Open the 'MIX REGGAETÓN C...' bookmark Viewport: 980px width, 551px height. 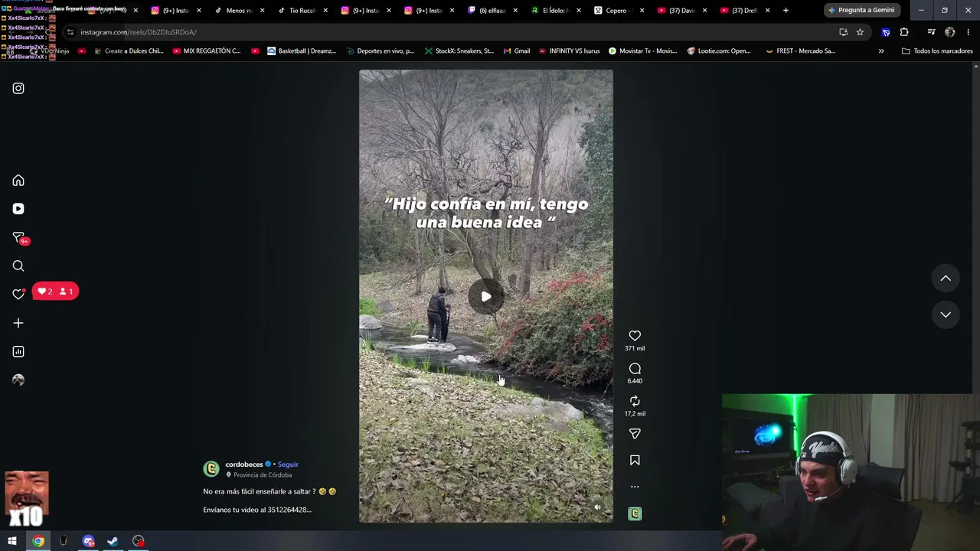pyautogui.click(x=207, y=51)
